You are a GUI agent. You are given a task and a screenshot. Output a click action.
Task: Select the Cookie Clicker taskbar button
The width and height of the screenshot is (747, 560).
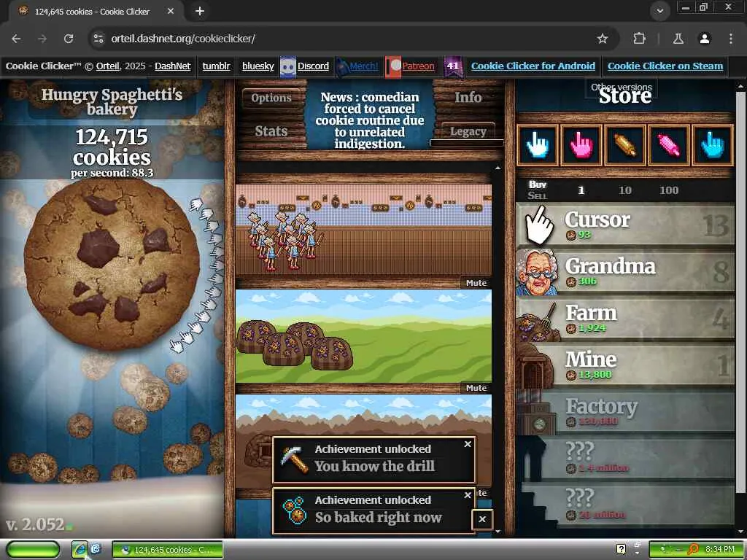[168, 550]
